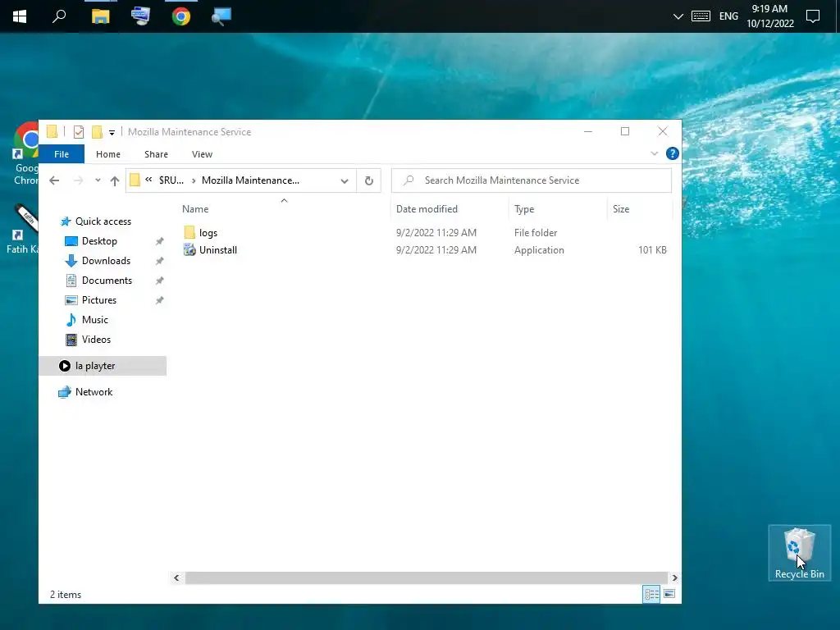Click the Properties quick access toolbar icon
Viewport: 840px width, 630px height.
coord(78,132)
